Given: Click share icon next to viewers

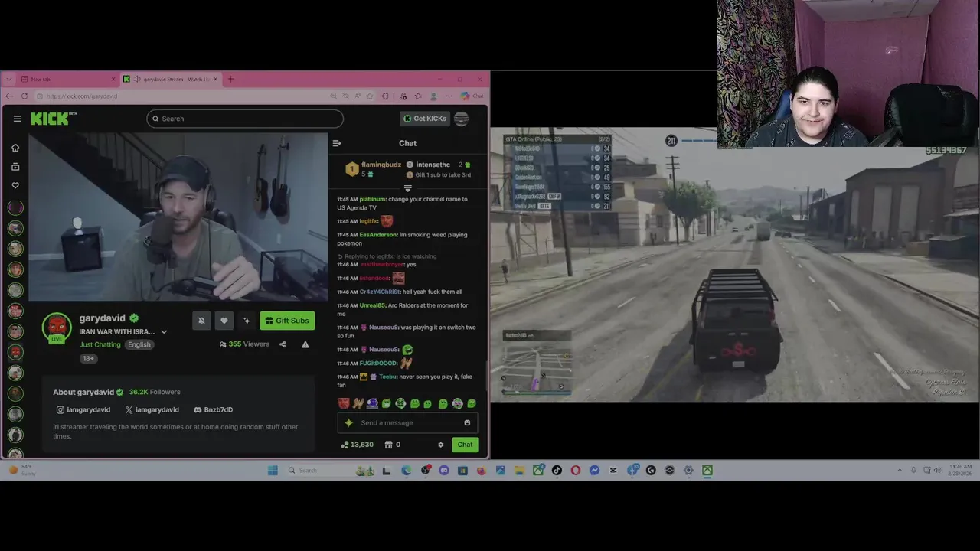Looking at the screenshot, I should tap(283, 344).
